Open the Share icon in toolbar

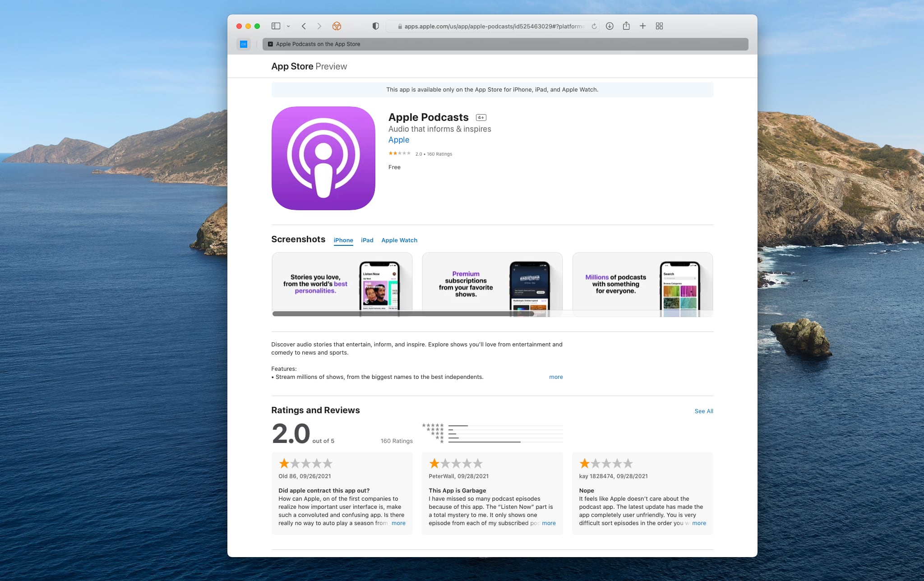tap(626, 26)
